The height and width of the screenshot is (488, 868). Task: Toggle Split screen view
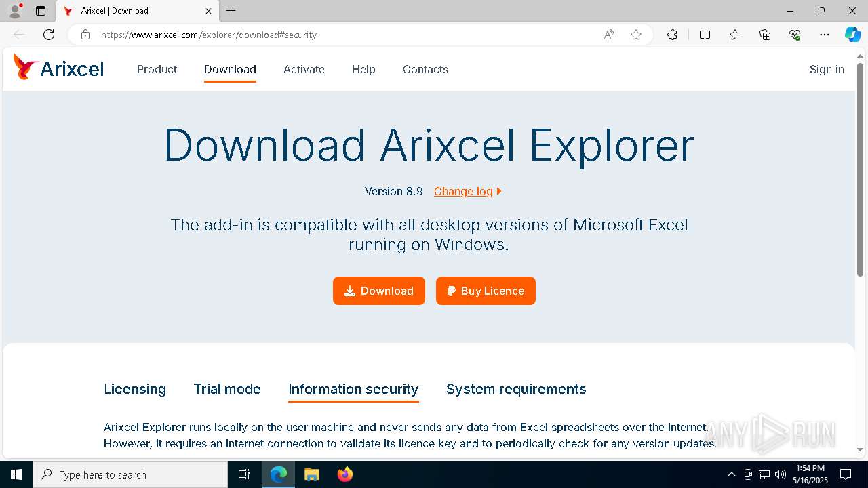[x=705, y=35]
